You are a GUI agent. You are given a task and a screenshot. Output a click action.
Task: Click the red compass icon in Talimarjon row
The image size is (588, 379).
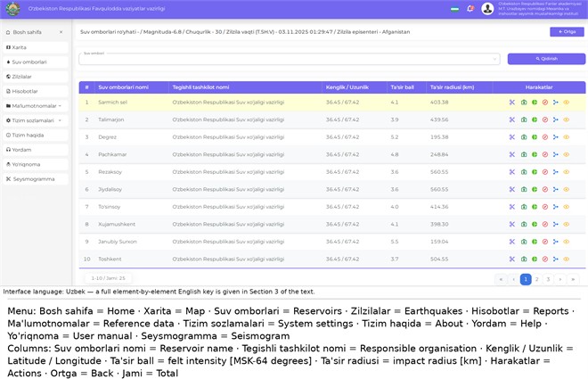[545, 119]
